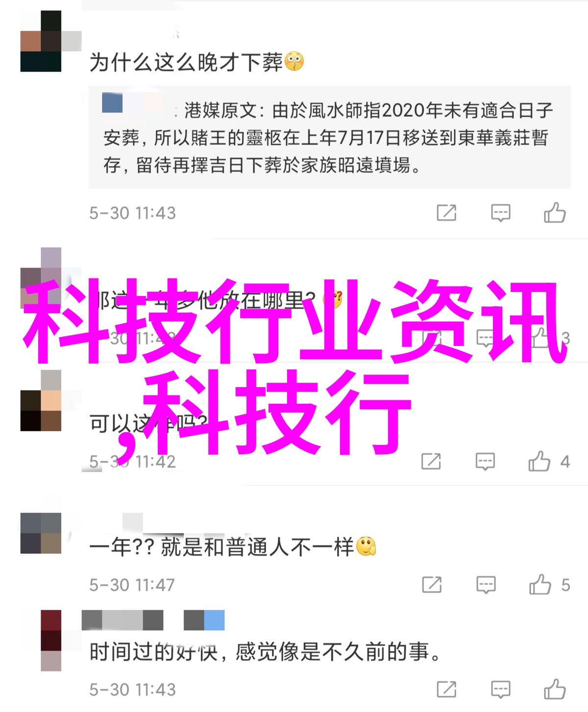588x712 pixels.
Task: Open reply for comment posted at 11:42
Action: pos(485,462)
